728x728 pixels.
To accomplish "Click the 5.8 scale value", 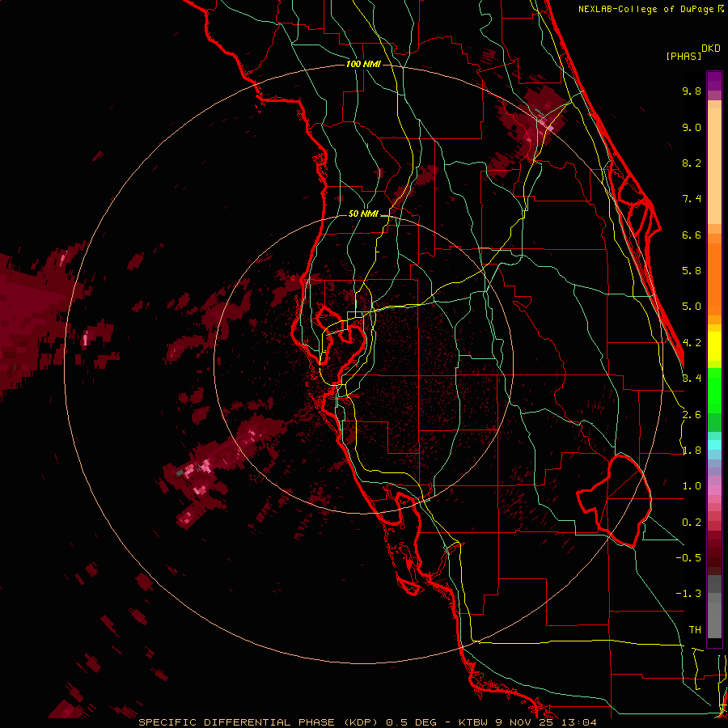I will tap(692, 271).
